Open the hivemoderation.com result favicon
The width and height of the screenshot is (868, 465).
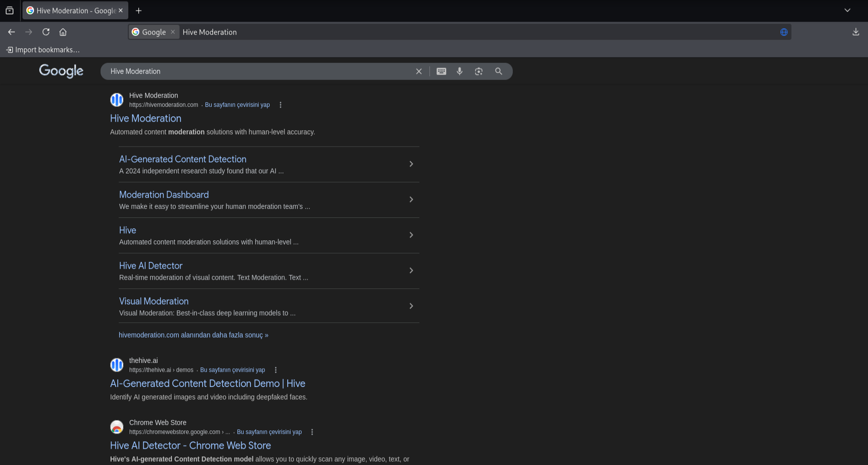(117, 100)
